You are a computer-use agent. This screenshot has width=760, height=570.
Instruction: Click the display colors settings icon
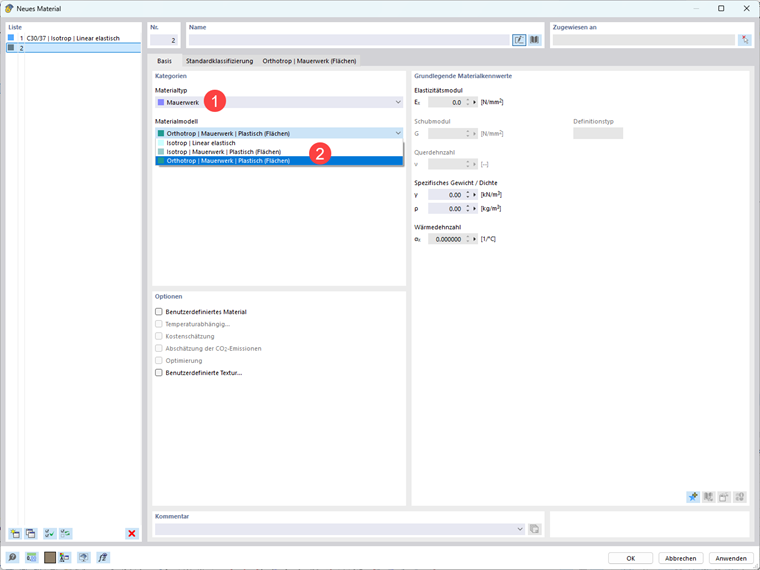[64, 557]
